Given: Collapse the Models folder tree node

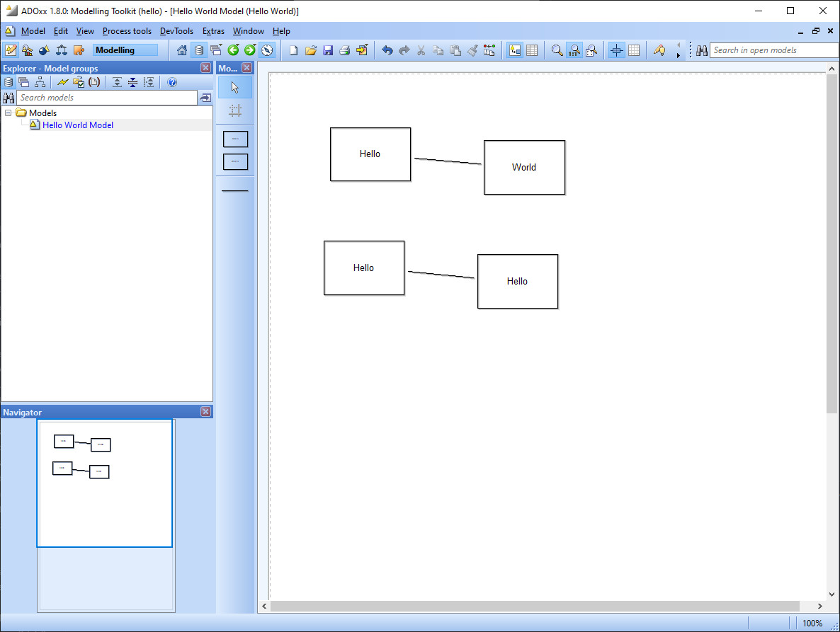Looking at the screenshot, I should (8, 113).
